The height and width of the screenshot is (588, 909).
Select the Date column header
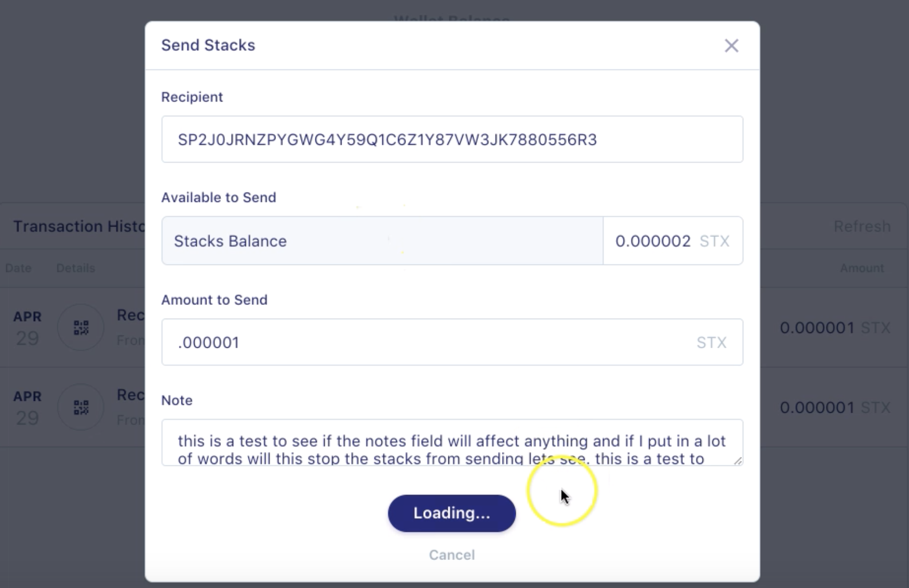click(x=19, y=268)
